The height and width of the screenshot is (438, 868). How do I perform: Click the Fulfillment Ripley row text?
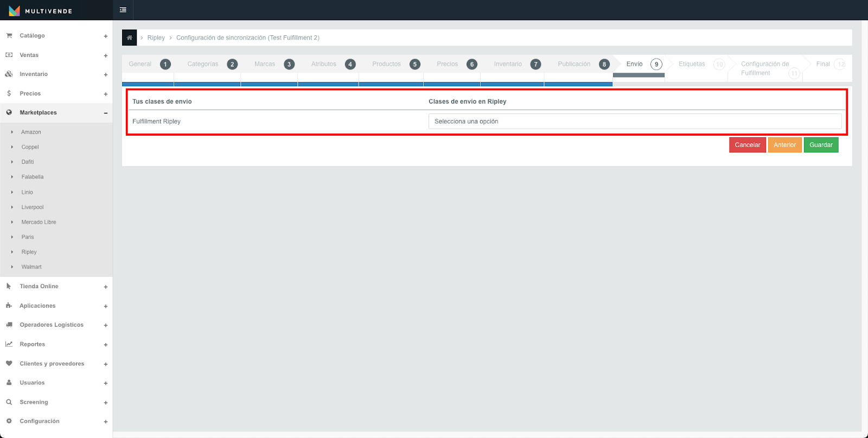point(157,122)
